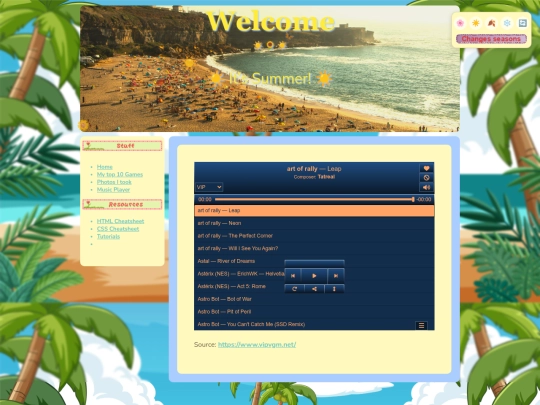540x405 pixels.
Task: Click the composer name Tatreal
Action: pos(326,177)
